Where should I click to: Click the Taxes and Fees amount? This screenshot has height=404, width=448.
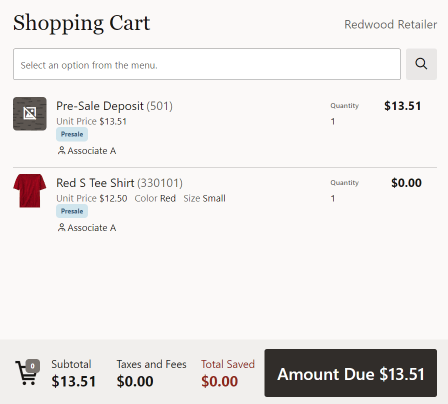135,381
